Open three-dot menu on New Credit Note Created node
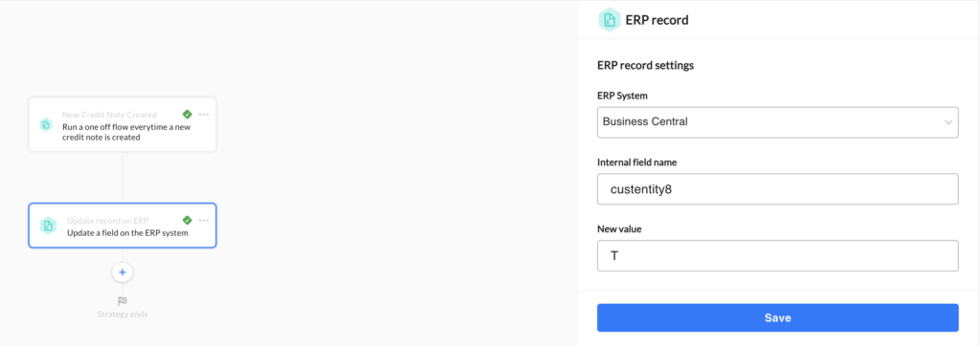This screenshot has width=980, height=346. (x=204, y=115)
